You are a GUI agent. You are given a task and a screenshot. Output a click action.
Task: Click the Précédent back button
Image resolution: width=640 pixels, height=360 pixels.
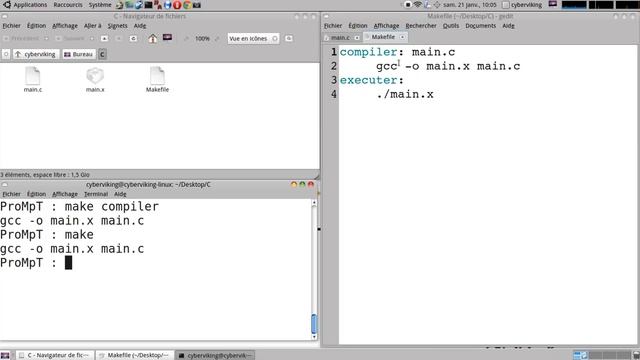[x=22, y=38]
